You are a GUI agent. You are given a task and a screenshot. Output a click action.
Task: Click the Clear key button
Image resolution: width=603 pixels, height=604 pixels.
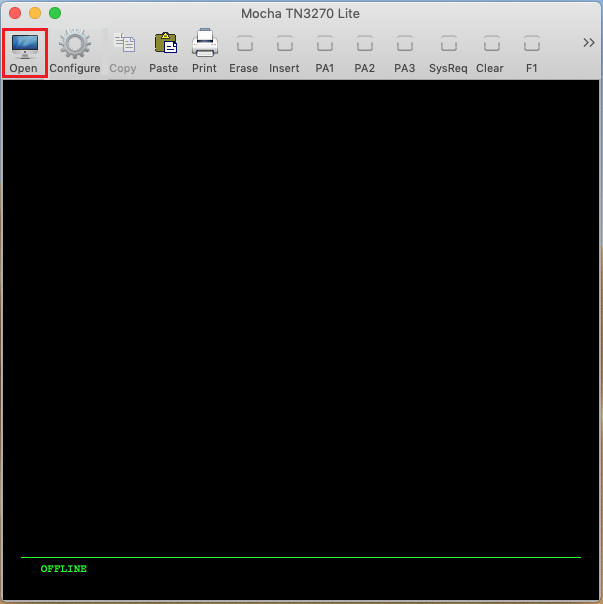[x=490, y=52]
